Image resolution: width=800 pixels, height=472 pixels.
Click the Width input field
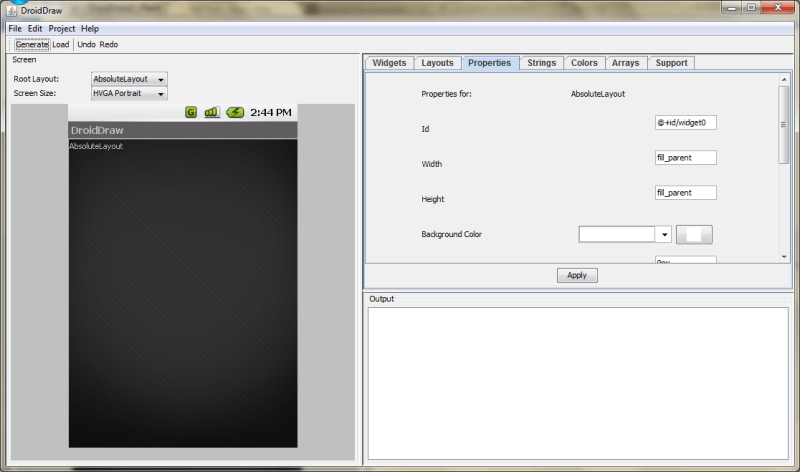pos(686,158)
